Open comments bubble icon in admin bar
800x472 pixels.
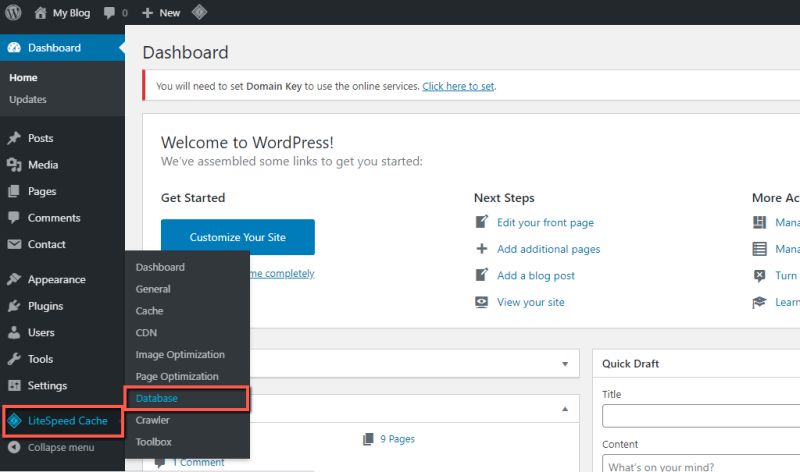tap(109, 13)
